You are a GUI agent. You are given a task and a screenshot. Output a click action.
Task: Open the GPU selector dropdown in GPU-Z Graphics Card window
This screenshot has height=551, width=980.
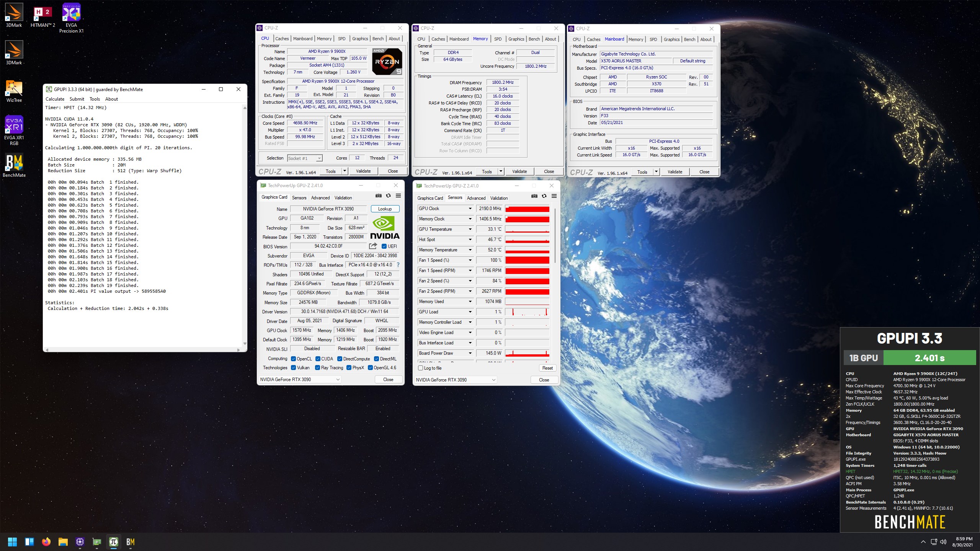tap(299, 380)
